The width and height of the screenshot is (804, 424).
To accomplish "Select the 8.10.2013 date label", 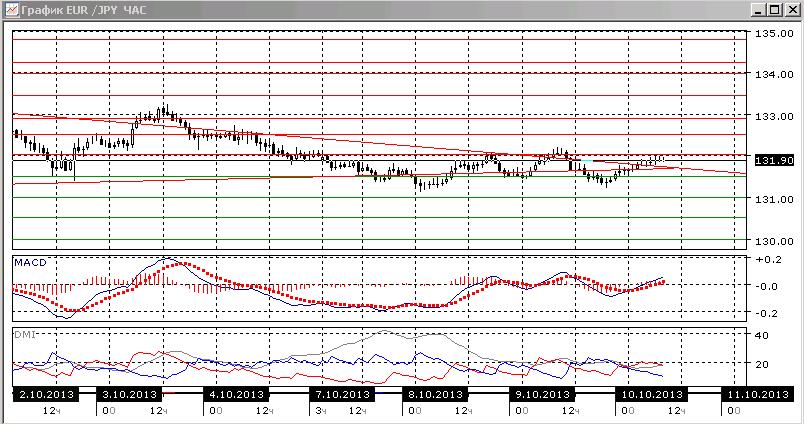I will tap(436, 394).
